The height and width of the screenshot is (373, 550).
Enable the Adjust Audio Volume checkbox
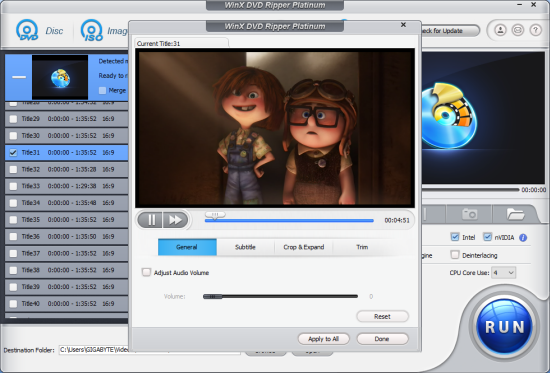[x=146, y=272]
